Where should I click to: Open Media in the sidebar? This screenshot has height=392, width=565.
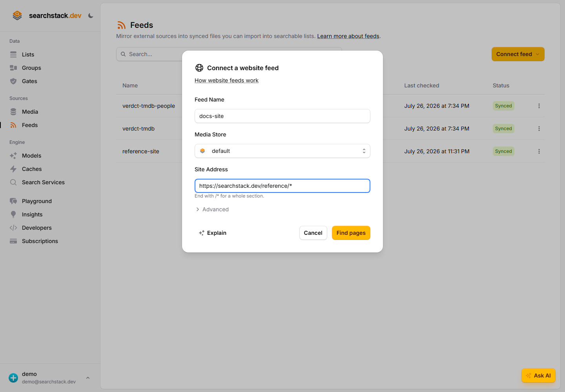pos(30,112)
